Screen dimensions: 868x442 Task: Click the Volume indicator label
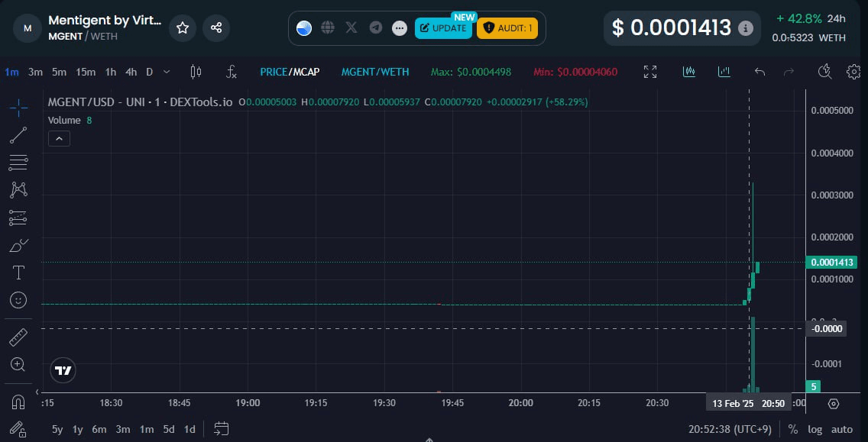pos(64,120)
